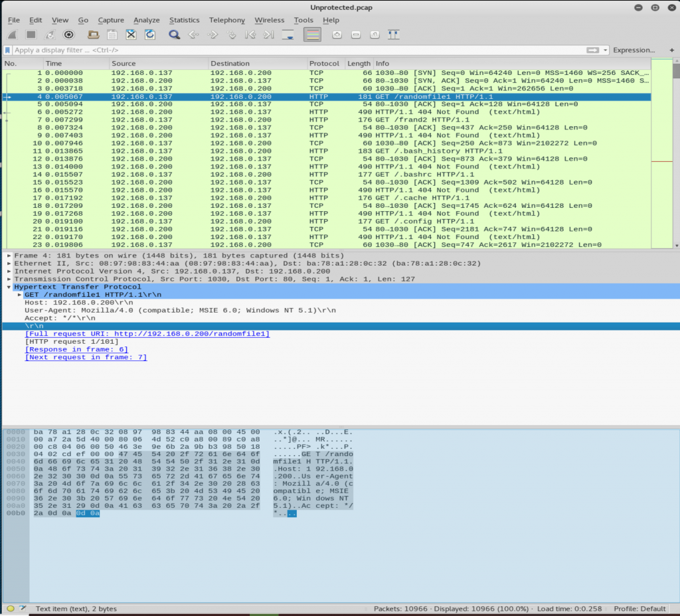
Task: Click Profile: Default in status bar
Action: click(639, 609)
